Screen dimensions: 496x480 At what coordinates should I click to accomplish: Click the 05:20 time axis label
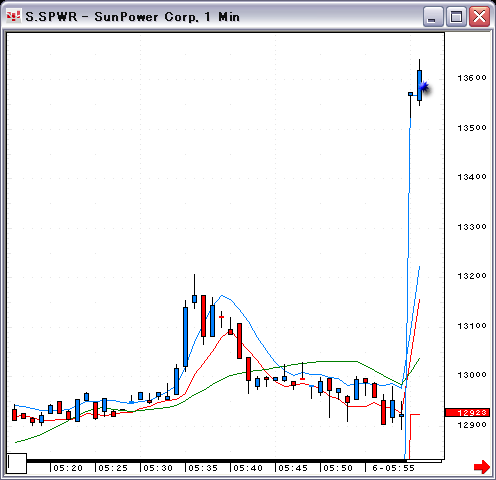pos(68,468)
